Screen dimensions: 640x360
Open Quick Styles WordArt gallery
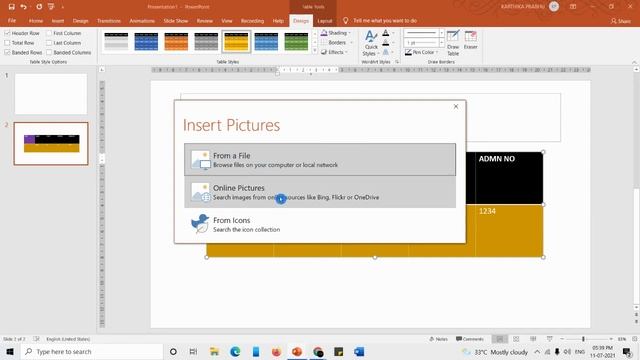pos(371,43)
